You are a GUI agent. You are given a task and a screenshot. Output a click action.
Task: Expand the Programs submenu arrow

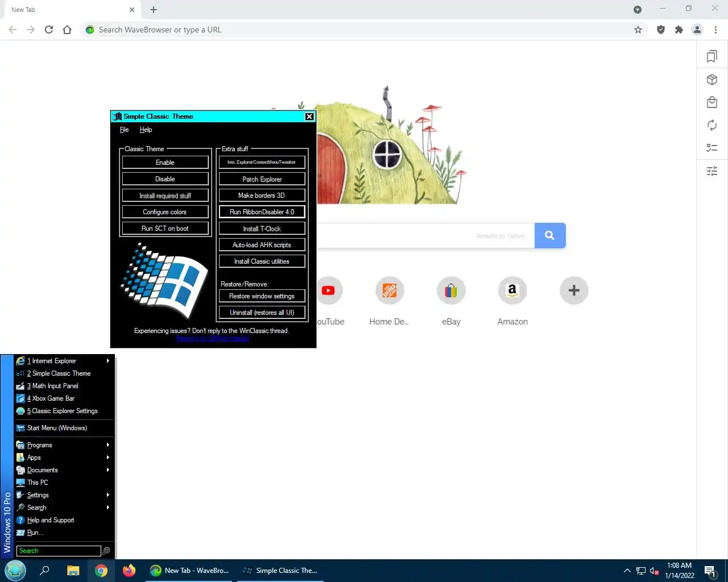coord(107,445)
